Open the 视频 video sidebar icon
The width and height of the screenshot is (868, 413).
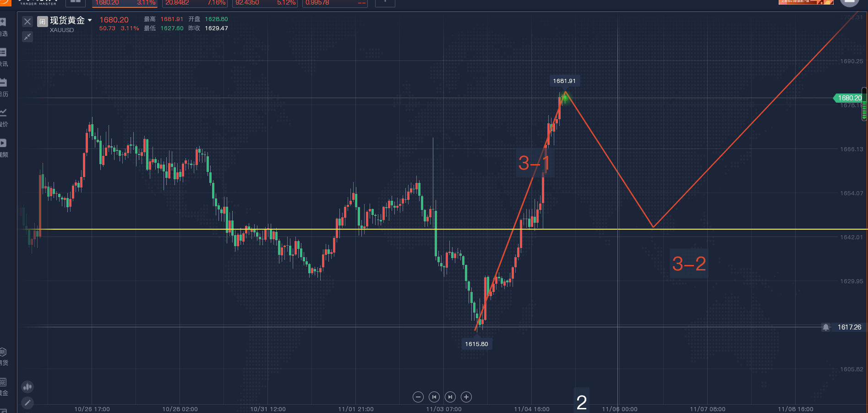[3, 148]
